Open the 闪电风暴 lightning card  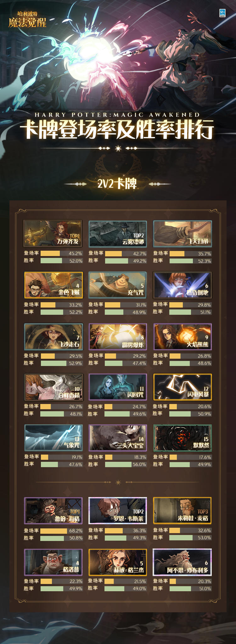pos(183,387)
